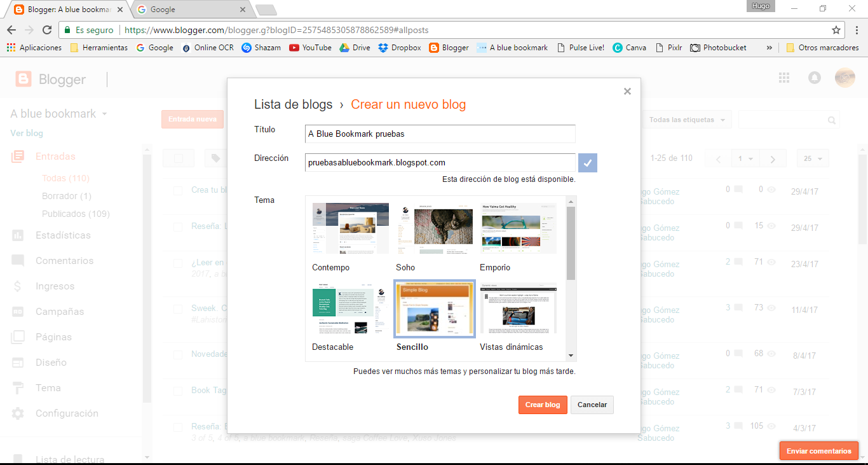Check the Novedades post checkbox
The height and width of the screenshot is (465, 868).
tap(178, 354)
